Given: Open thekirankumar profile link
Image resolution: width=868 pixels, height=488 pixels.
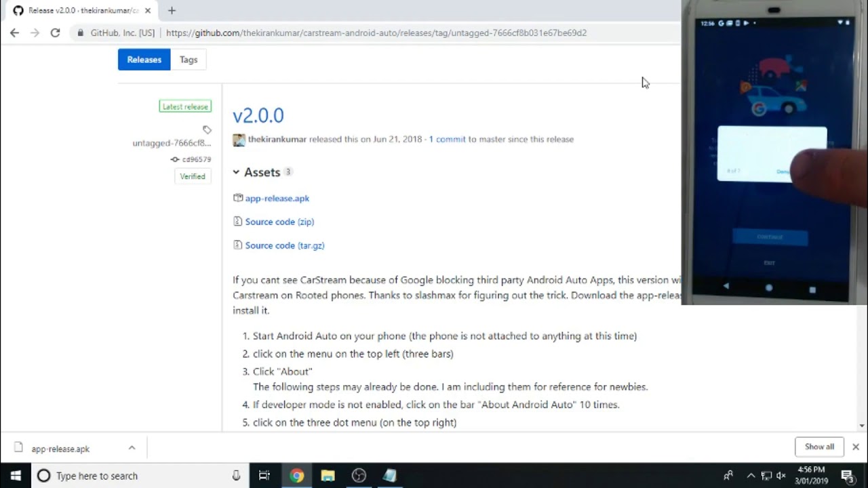Looking at the screenshot, I should coord(277,139).
